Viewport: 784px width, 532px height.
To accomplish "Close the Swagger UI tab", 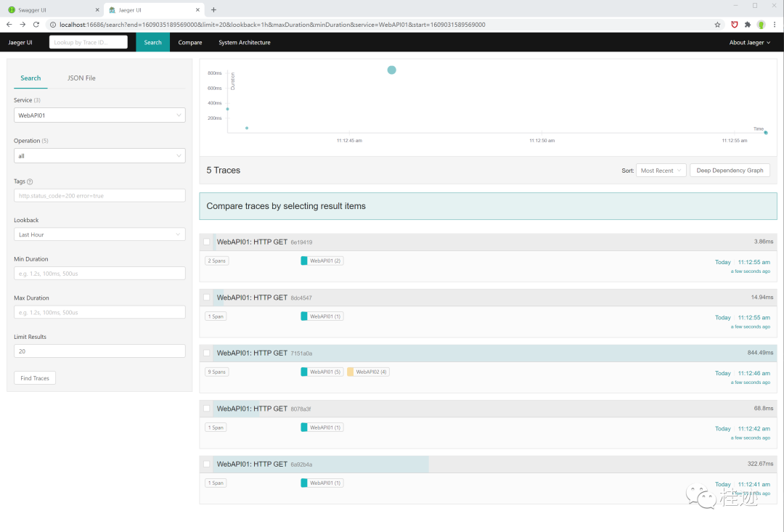I will tap(97, 10).
